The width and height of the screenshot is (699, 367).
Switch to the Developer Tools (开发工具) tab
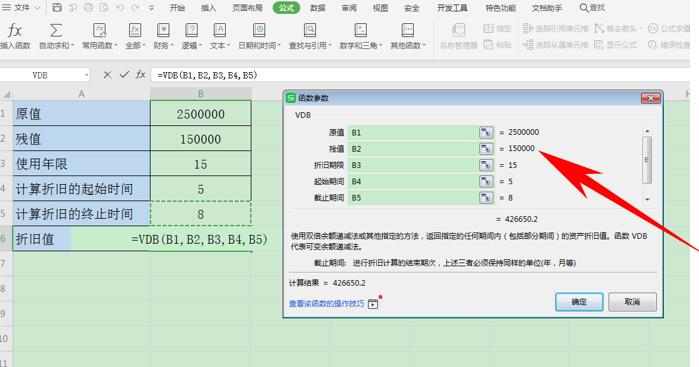tap(452, 8)
